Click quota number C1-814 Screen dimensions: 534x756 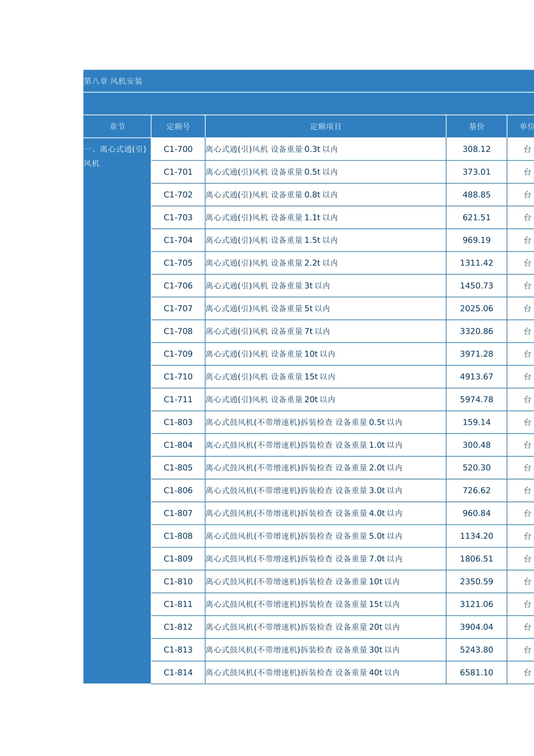point(178,673)
